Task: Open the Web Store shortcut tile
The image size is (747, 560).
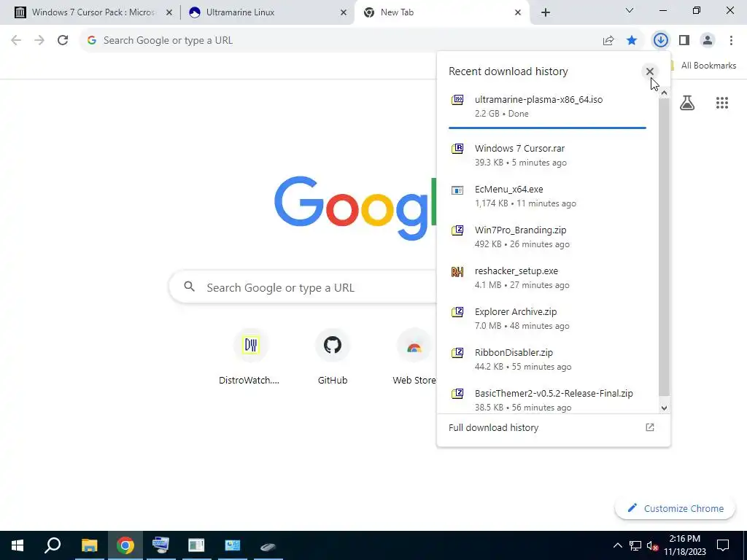Action: (x=414, y=357)
